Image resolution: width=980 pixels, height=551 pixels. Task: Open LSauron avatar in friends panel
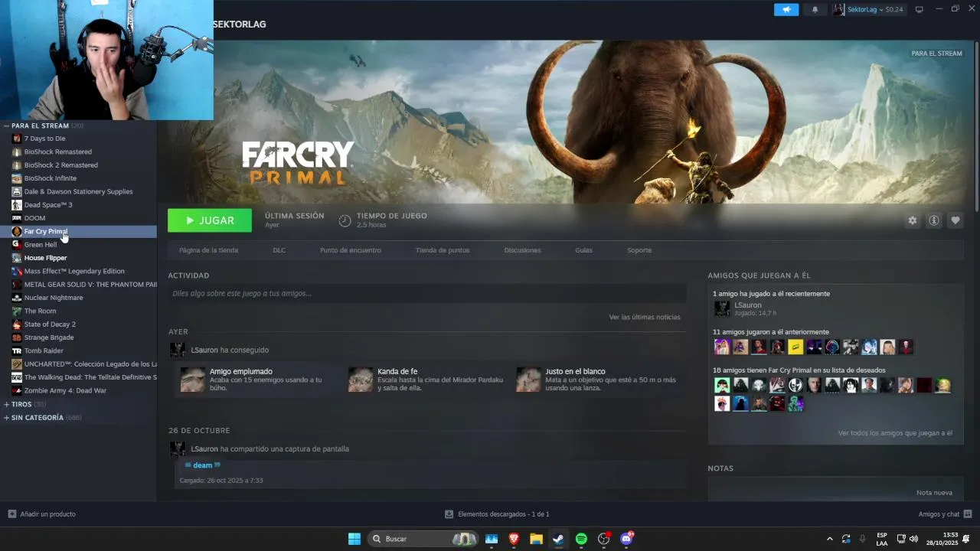point(722,308)
